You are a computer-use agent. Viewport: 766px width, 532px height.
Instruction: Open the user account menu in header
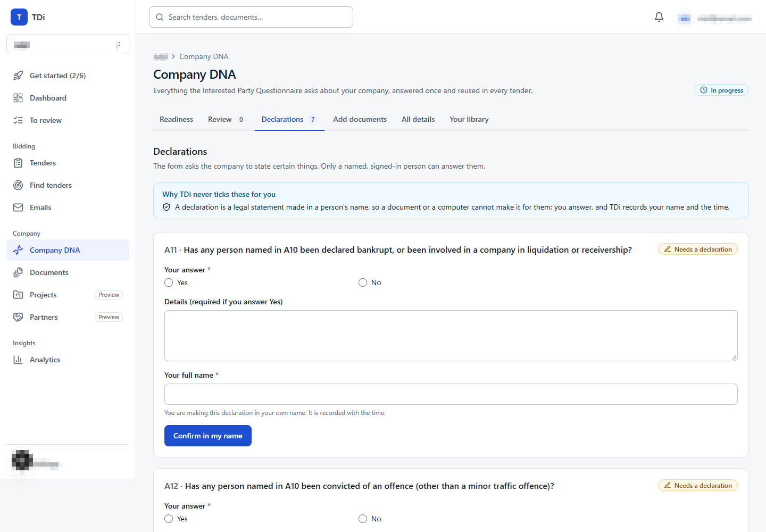(715, 19)
